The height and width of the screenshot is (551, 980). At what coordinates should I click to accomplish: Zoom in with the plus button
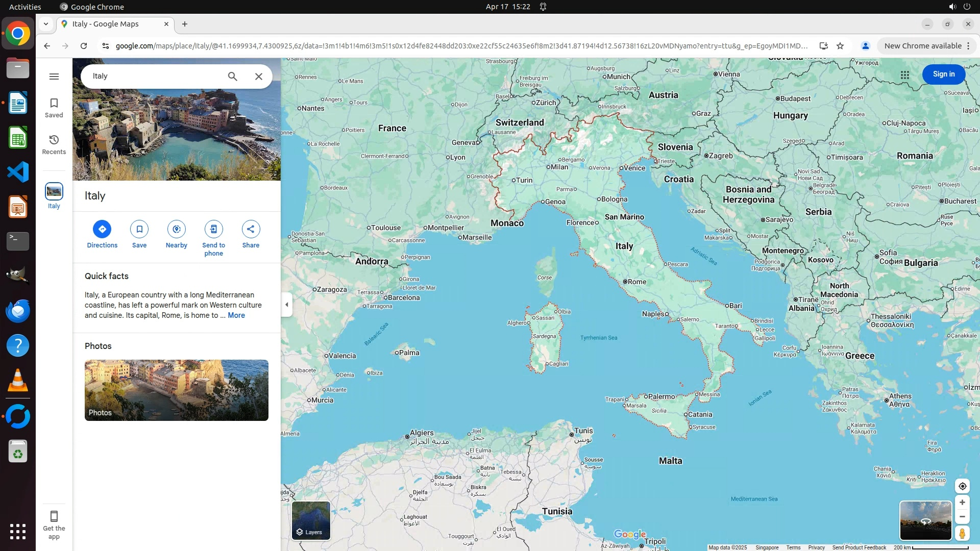(x=962, y=503)
